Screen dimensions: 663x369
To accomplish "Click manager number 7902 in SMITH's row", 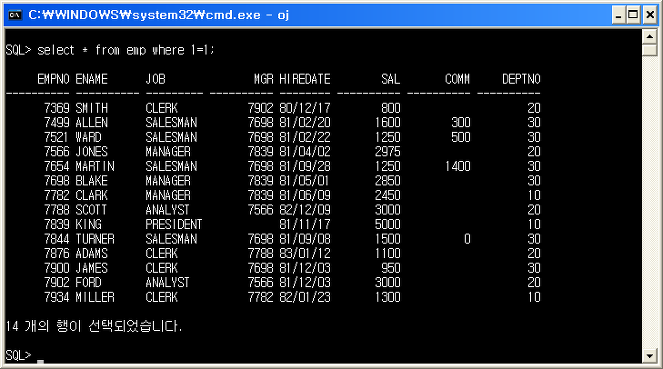I will 260,108.
